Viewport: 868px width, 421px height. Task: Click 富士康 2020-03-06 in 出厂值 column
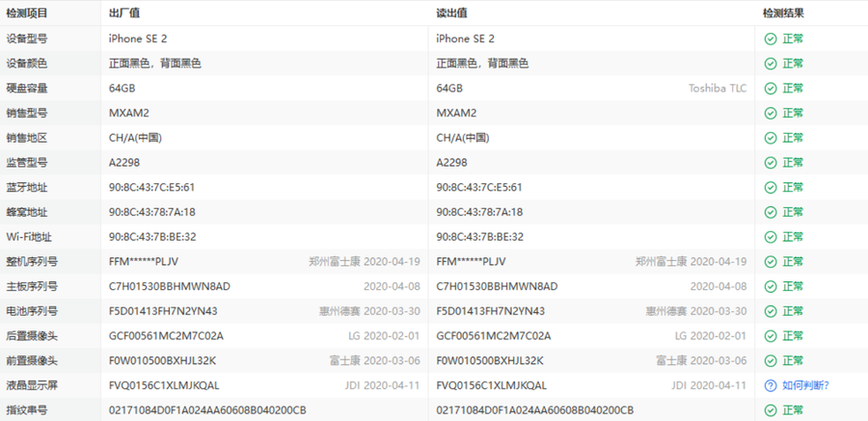coord(375,360)
